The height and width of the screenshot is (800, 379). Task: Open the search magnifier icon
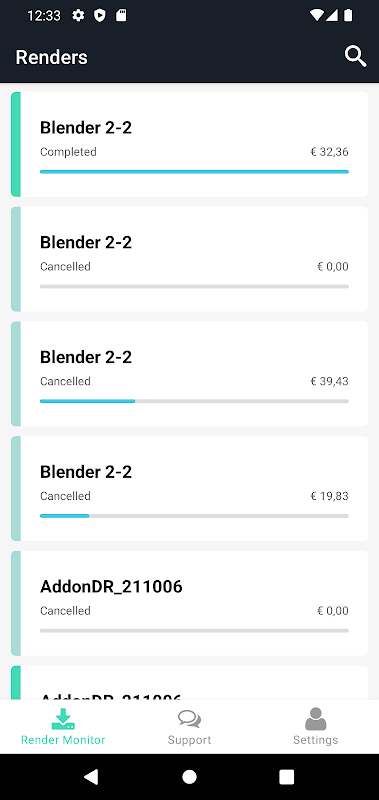coord(356,56)
